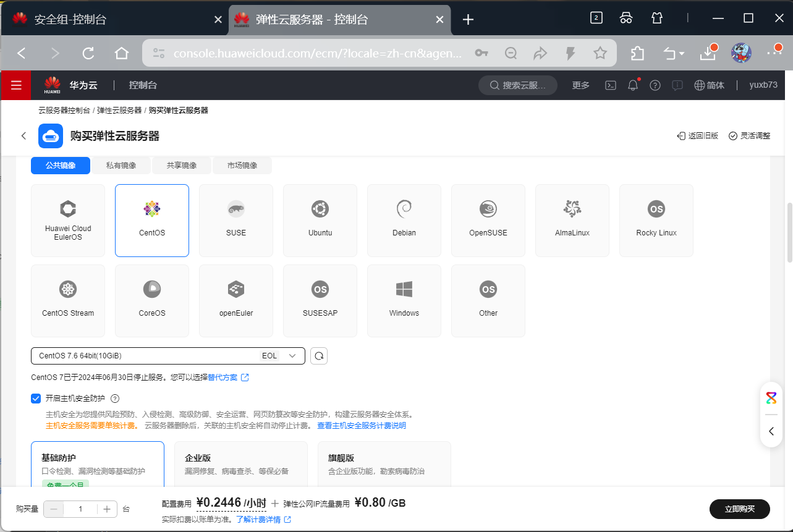Image resolution: width=793 pixels, height=532 pixels.
Task: Open the feedback message icon in header
Action: [x=677, y=85]
